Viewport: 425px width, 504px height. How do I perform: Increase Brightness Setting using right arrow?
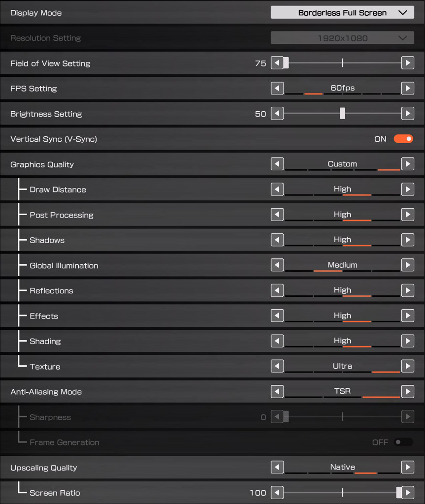coord(407,114)
